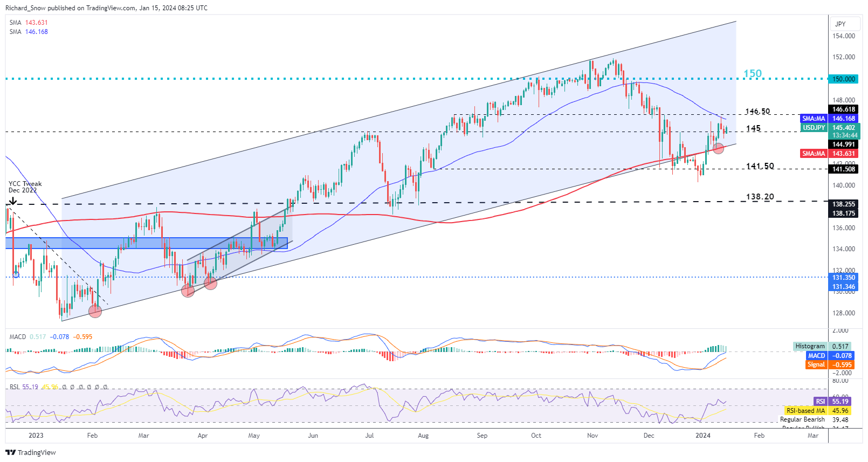Select the cyan 150 level label
Viewport: 868px width, 462px height.
pos(753,73)
